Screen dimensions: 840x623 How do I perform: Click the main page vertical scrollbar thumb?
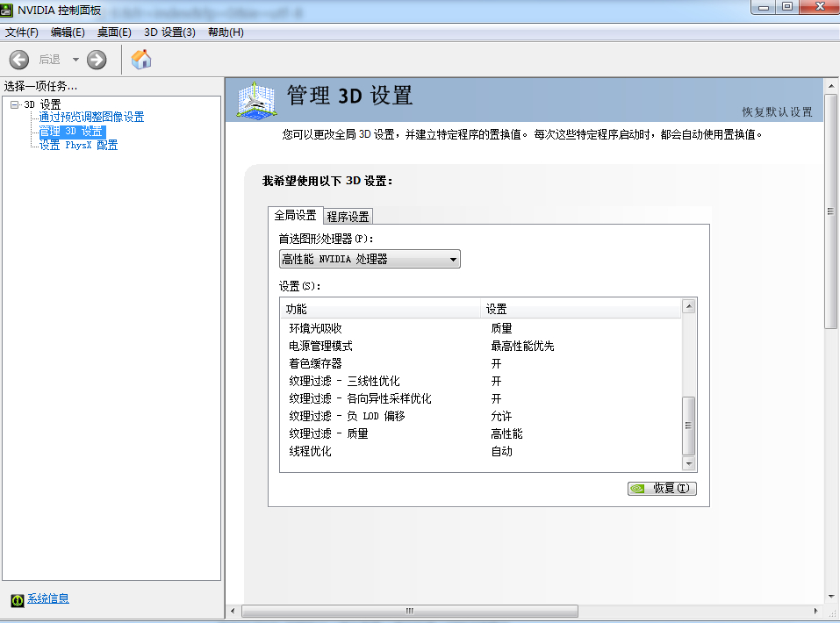pos(831,211)
